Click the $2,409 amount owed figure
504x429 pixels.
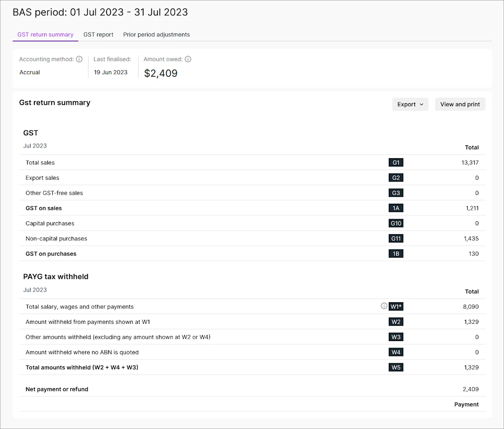[161, 73]
